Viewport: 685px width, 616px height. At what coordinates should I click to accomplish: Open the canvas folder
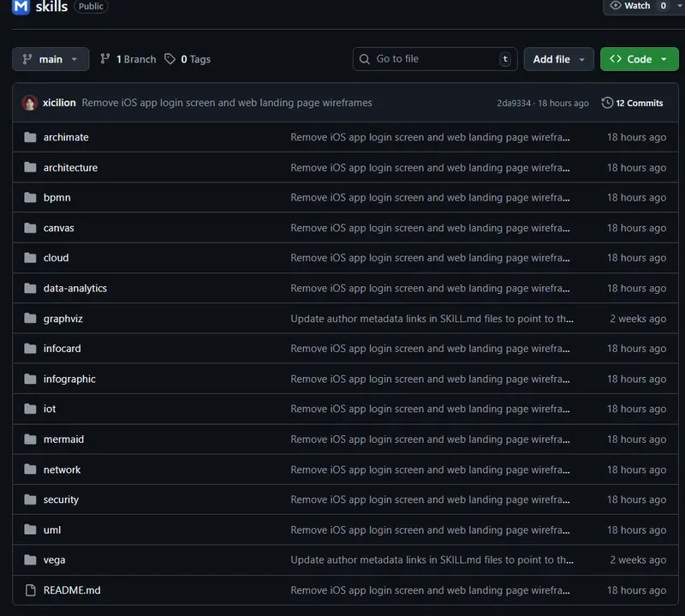coord(58,228)
